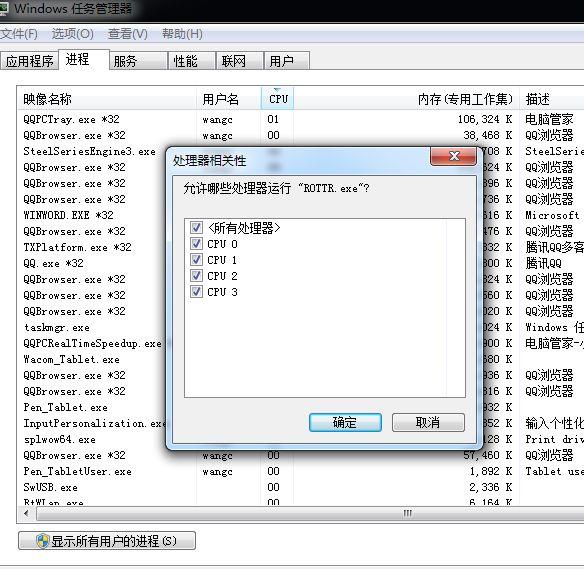Uncheck the CPU 0 checkbox
This screenshot has height=569, width=584.
[196, 244]
